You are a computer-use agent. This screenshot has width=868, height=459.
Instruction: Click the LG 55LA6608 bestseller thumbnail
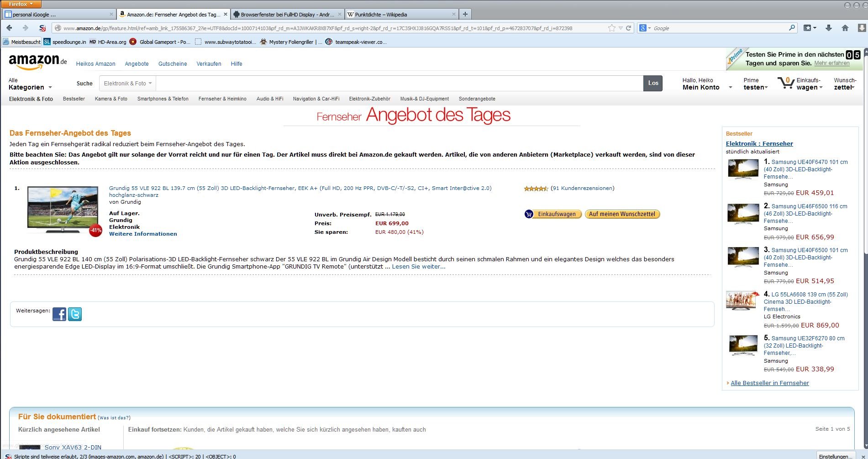pos(742,301)
